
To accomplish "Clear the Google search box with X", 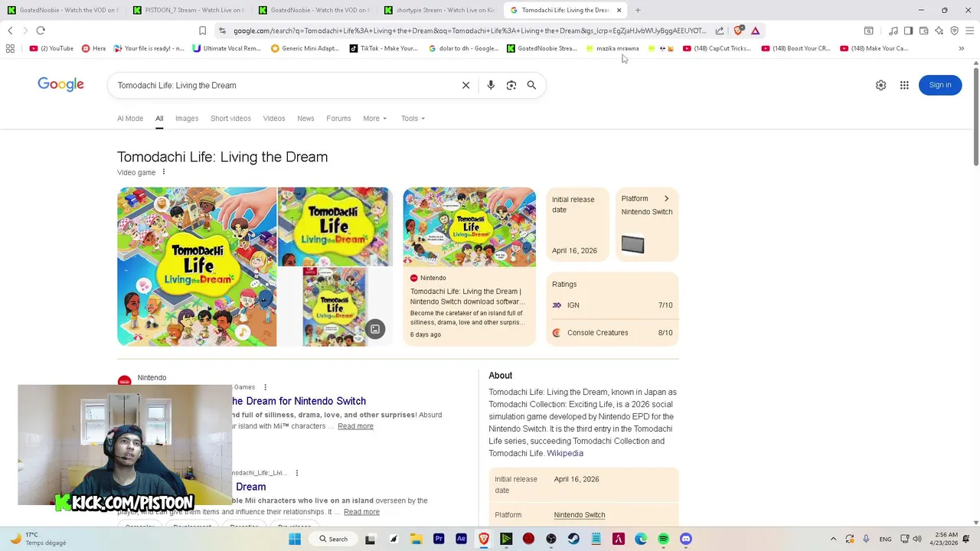I will pyautogui.click(x=465, y=85).
